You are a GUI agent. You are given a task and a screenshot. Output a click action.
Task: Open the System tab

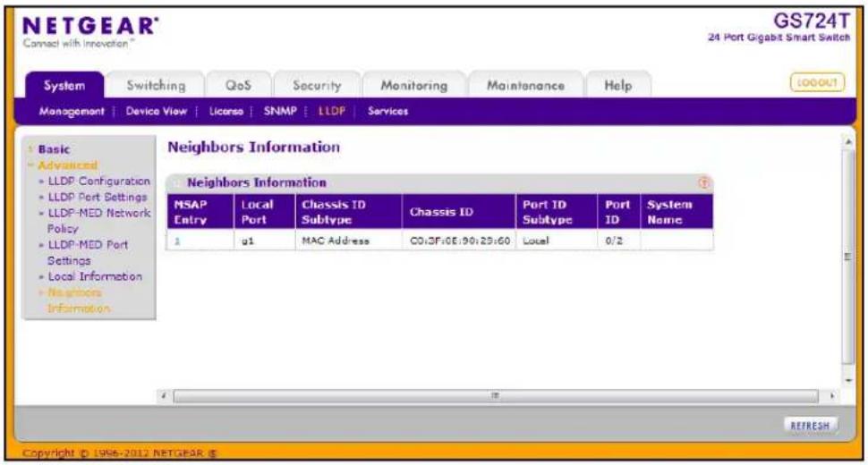pos(64,85)
